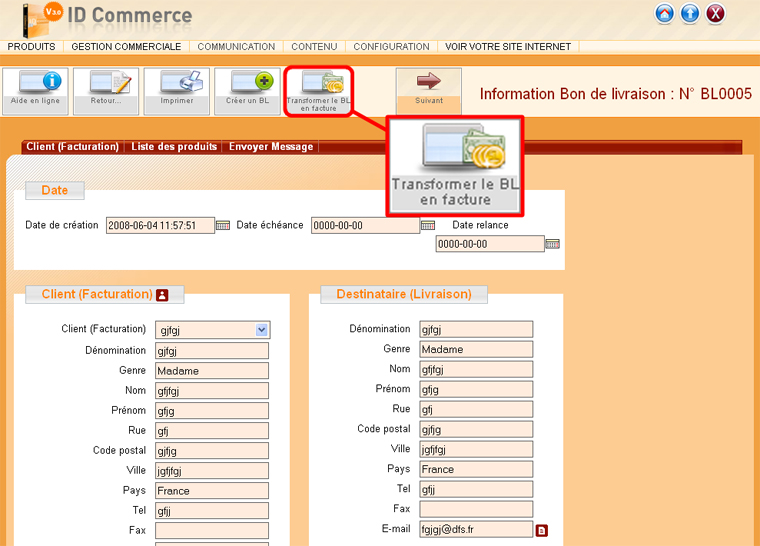The height and width of the screenshot is (546, 760).
Task: Click E-mail field with fgjgj@dfs.fr
Action: 476,529
